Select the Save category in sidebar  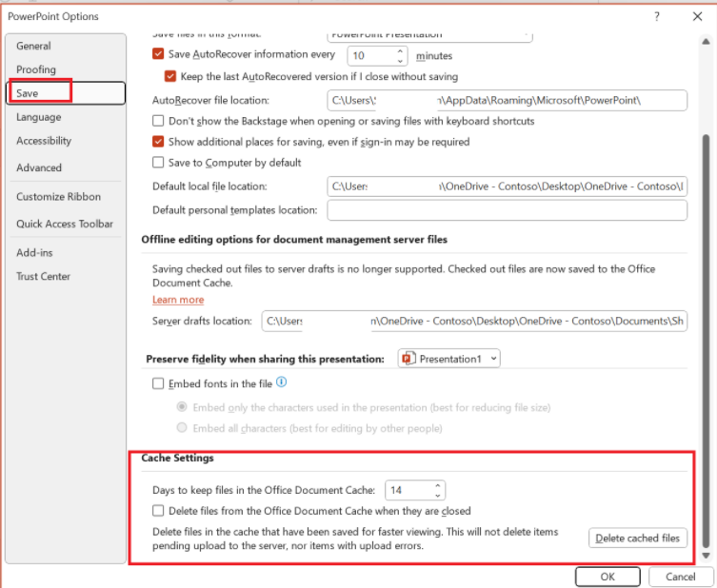(66, 93)
